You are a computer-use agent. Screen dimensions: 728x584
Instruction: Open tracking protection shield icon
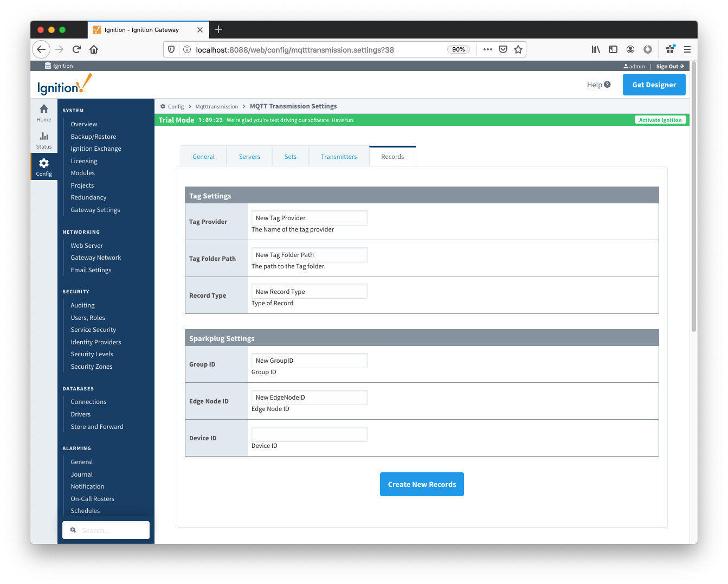pyautogui.click(x=171, y=49)
